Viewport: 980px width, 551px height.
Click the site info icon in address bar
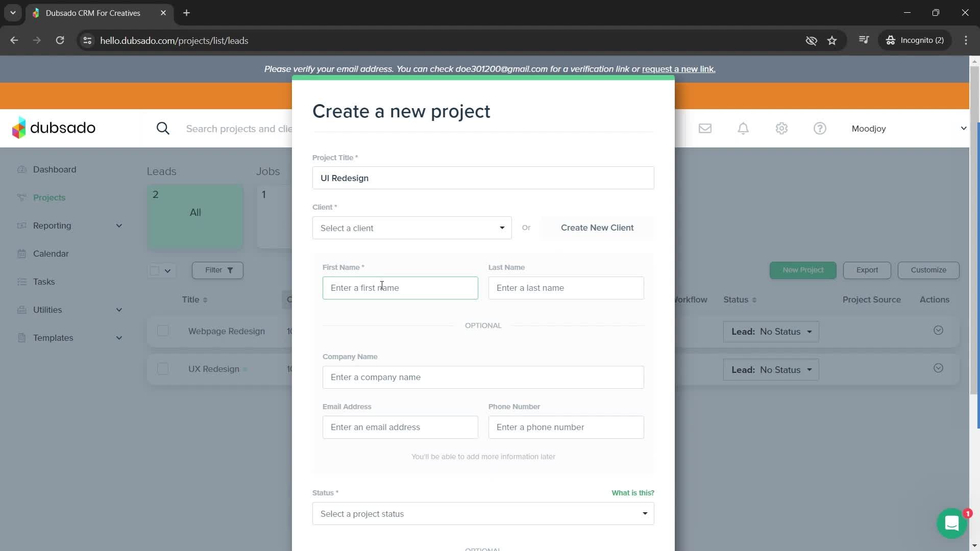click(x=87, y=40)
